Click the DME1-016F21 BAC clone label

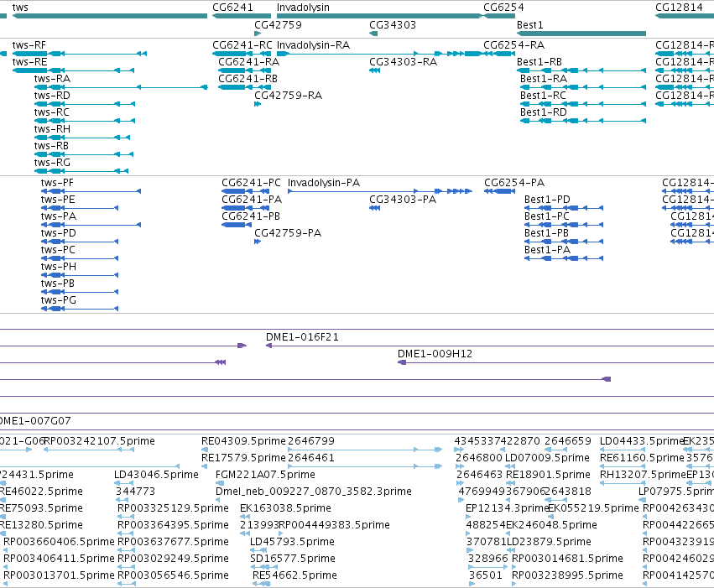(x=302, y=337)
